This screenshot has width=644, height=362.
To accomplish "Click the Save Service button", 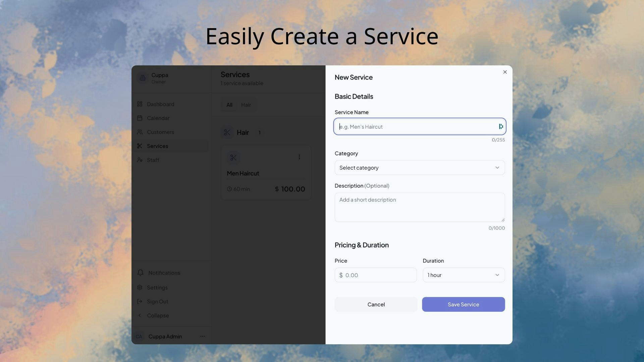I will point(463,304).
